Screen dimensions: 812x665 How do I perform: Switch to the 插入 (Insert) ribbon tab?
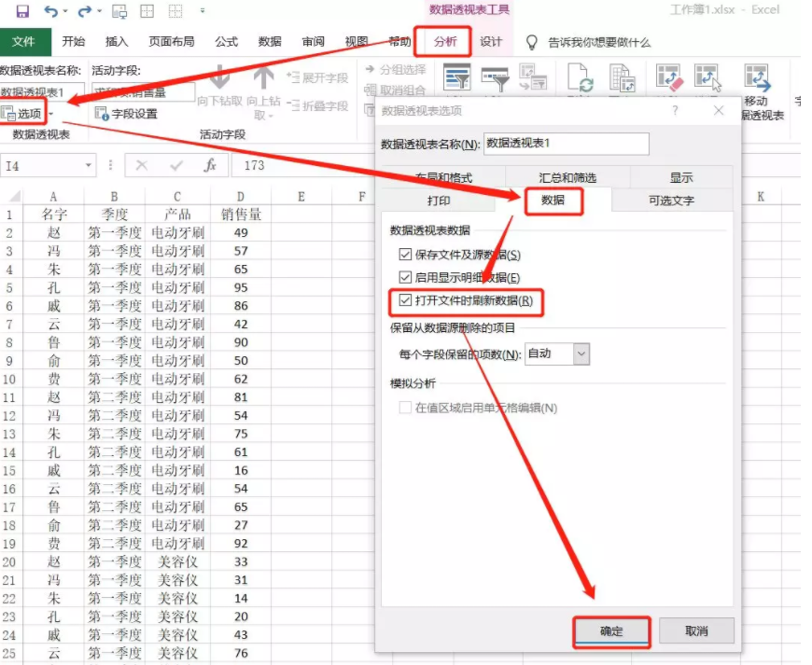(117, 42)
